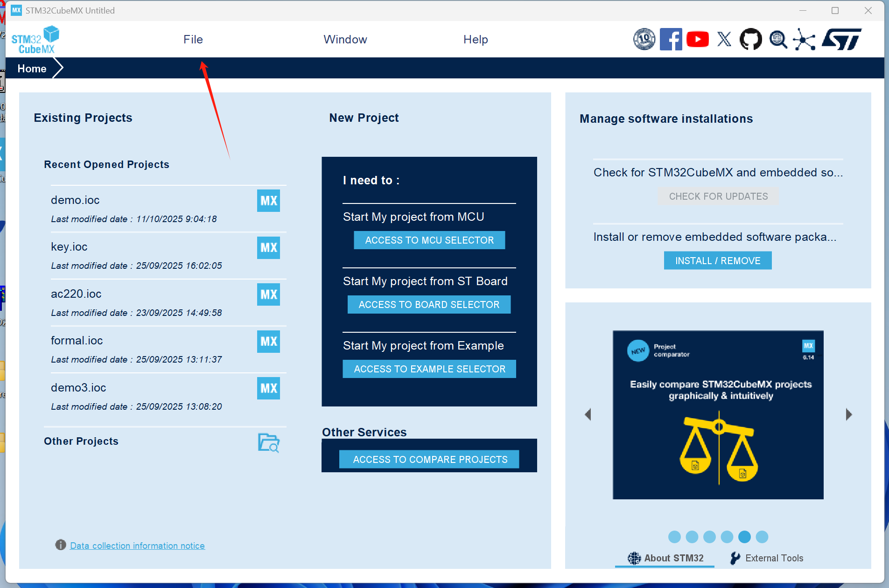Open recent project formal.ioc
The width and height of the screenshot is (889, 588).
pyautogui.click(x=77, y=341)
